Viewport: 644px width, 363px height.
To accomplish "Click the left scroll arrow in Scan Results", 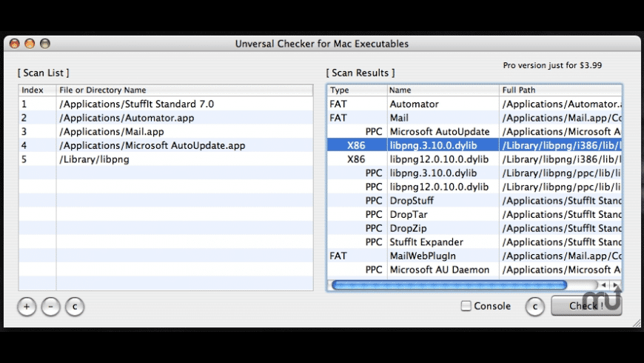I will tap(603, 285).
